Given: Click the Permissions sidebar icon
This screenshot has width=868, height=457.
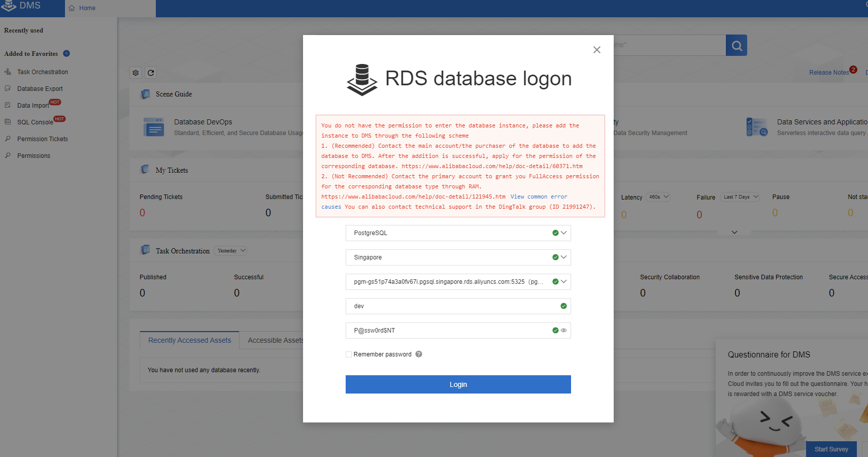Looking at the screenshot, I should [x=8, y=155].
